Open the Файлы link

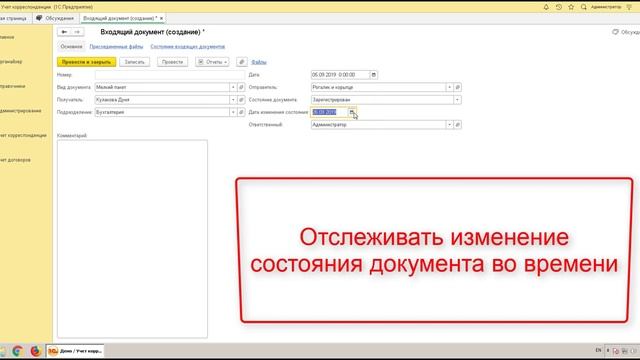click(x=259, y=62)
